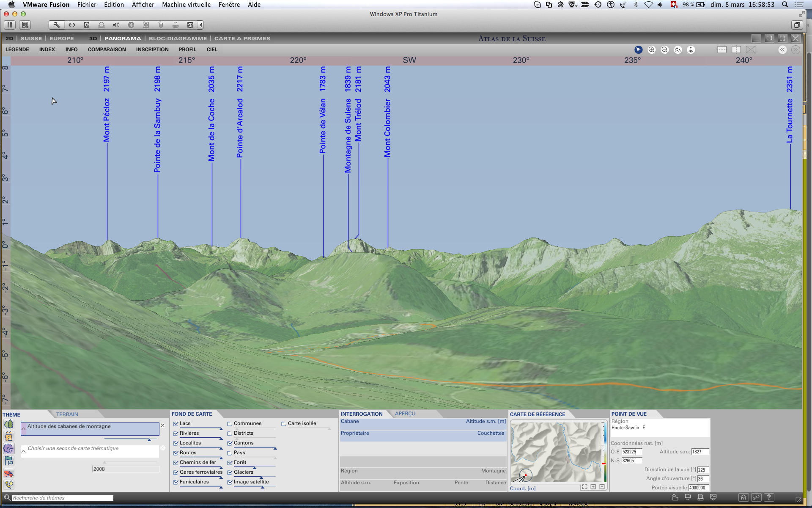
Task: Uncheck the Lacs checkbox
Action: pyautogui.click(x=176, y=424)
